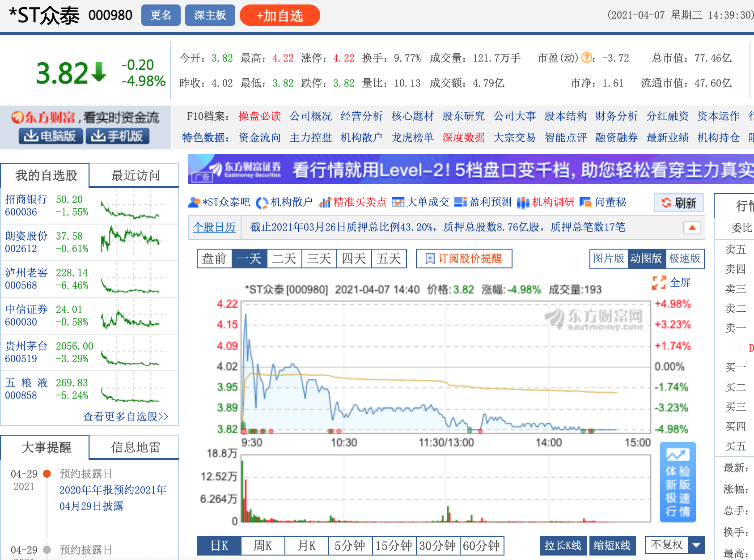Open 贵州茅台 600519 watchlist row

click(89, 352)
